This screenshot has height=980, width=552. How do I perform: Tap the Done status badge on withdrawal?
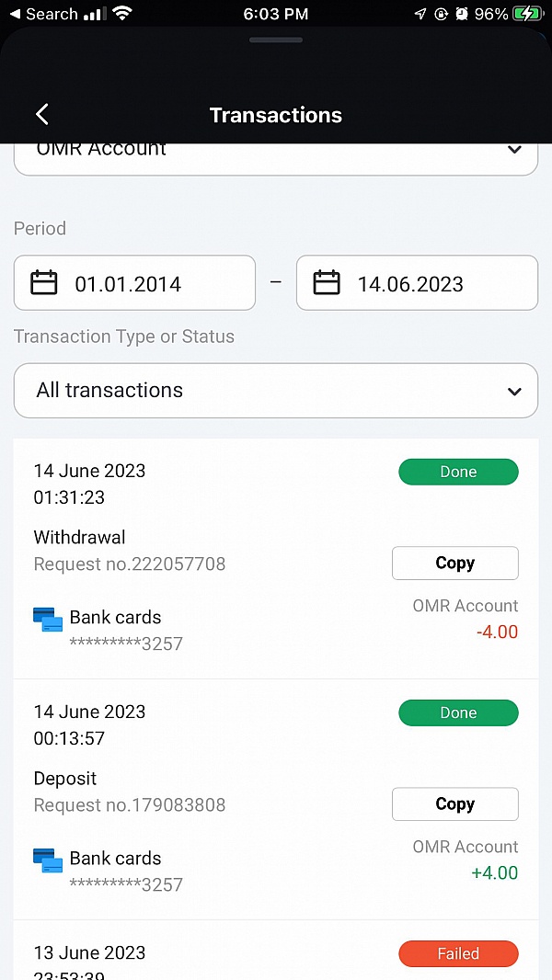click(458, 473)
